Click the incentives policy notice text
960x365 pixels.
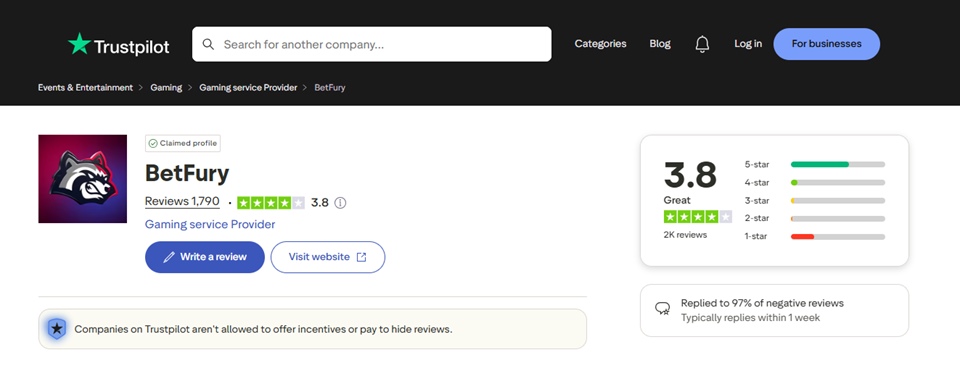click(263, 329)
